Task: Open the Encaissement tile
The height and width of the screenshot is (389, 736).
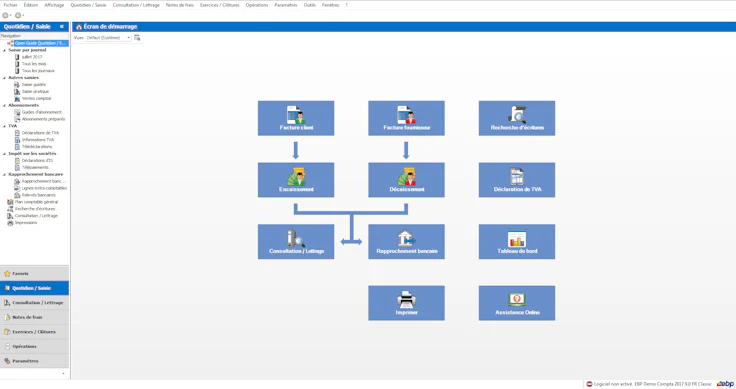Action: [296, 180]
